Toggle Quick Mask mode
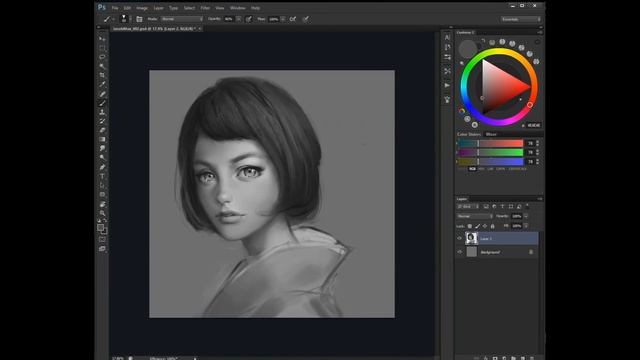Image resolution: width=640 pixels, height=360 pixels. pos(102,240)
